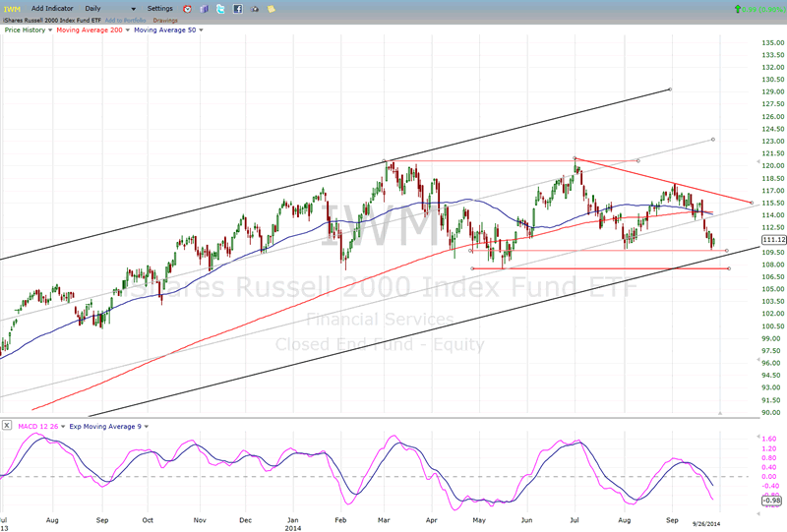Click the Exp Moving Average 9 label
The image size is (787, 532).
(x=105, y=427)
